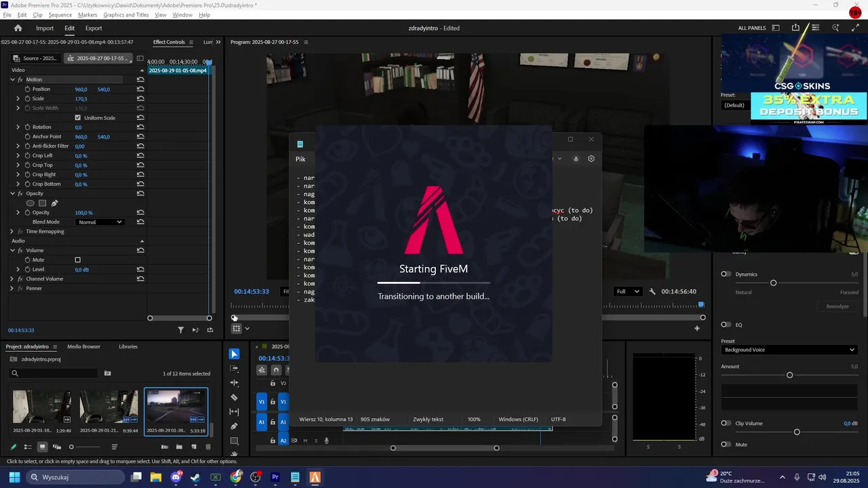Select the Pen tool in the tools panel
This screenshot has height=488, width=868.
234,426
